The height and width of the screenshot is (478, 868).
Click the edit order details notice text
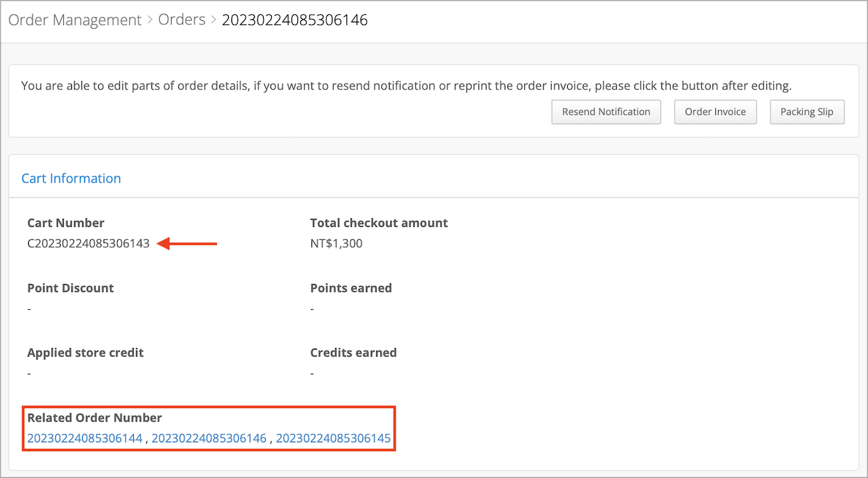[406, 86]
